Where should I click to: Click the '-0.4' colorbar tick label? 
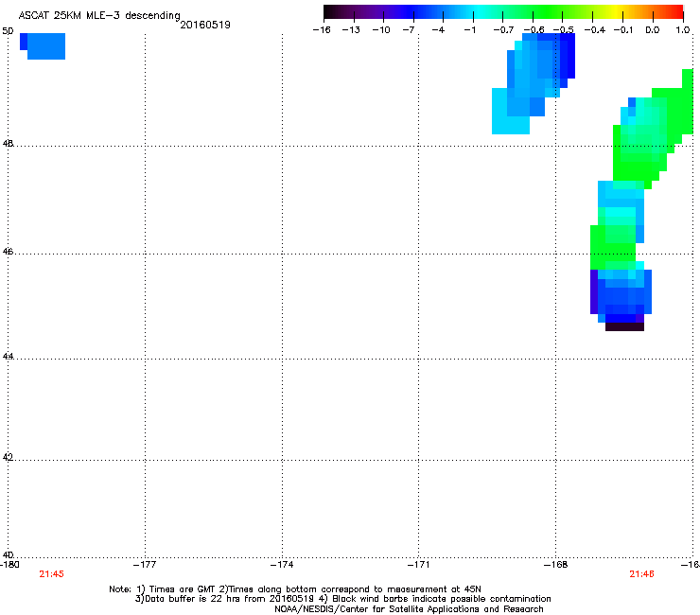click(x=595, y=30)
